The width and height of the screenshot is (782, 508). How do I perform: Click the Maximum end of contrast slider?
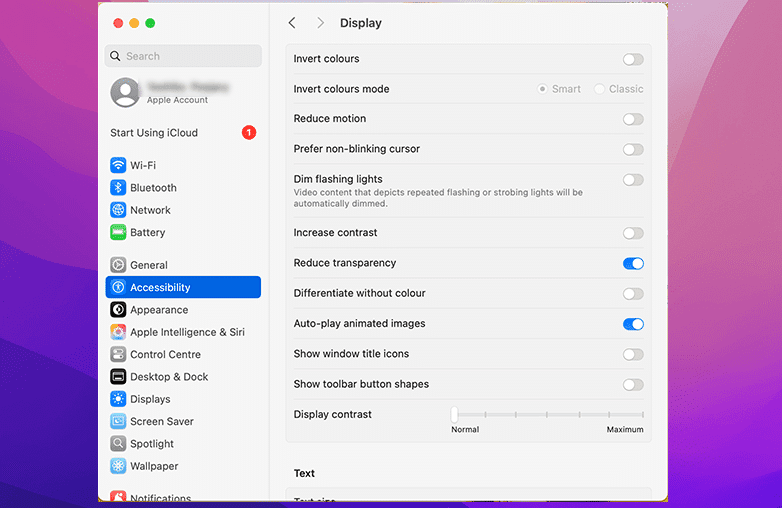[x=643, y=414]
